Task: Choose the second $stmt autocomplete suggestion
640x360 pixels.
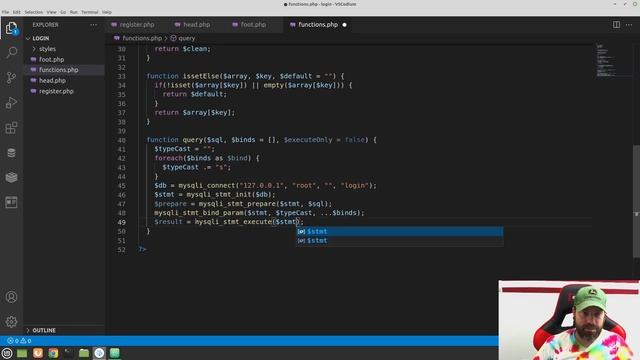Action: (x=399, y=241)
